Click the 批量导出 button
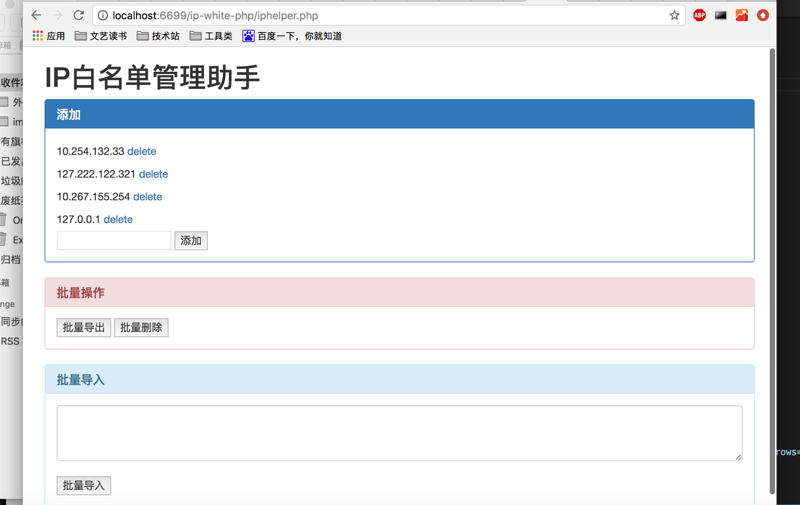This screenshot has width=800, height=505. [84, 327]
